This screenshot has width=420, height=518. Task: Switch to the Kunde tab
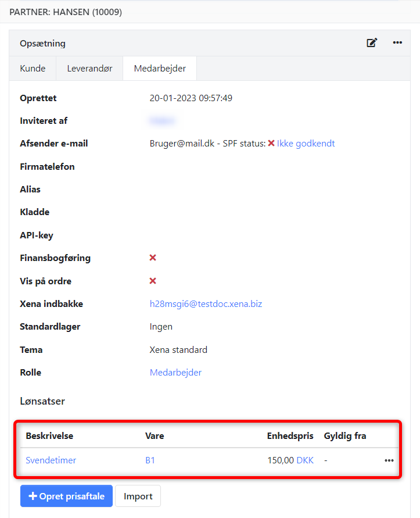[x=33, y=68]
